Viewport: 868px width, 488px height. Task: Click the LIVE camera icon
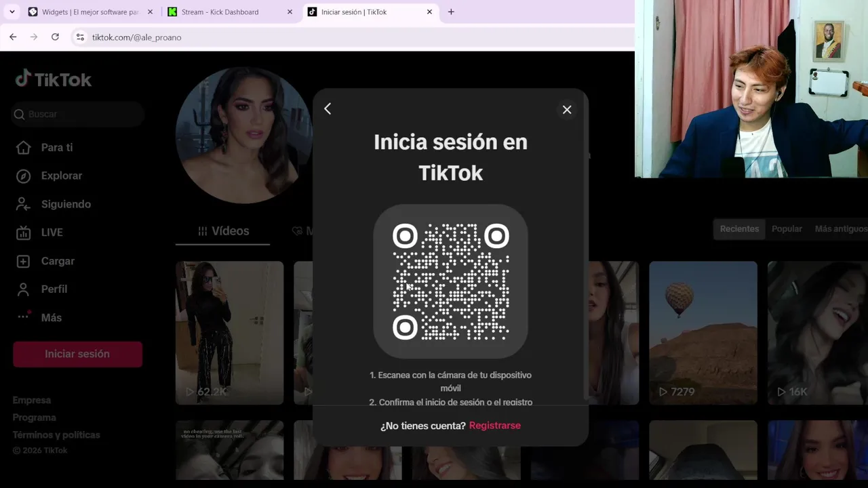pos(23,232)
